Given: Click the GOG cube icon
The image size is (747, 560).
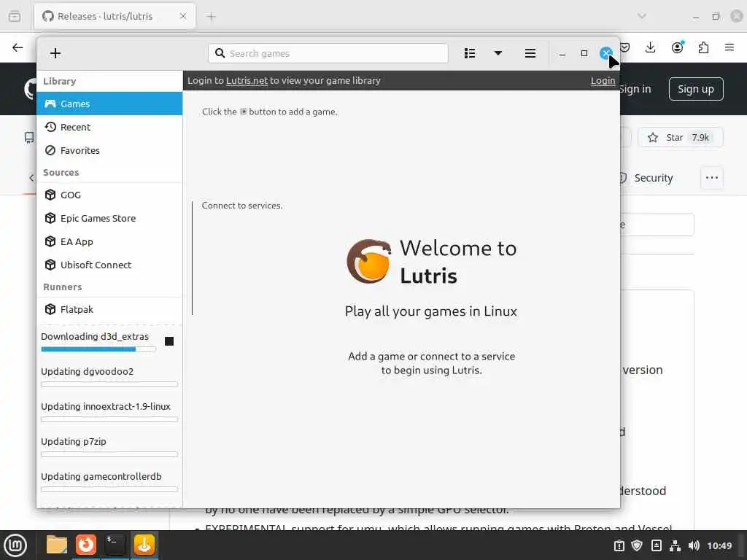Looking at the screenshot, I should (x=50, y=195).
